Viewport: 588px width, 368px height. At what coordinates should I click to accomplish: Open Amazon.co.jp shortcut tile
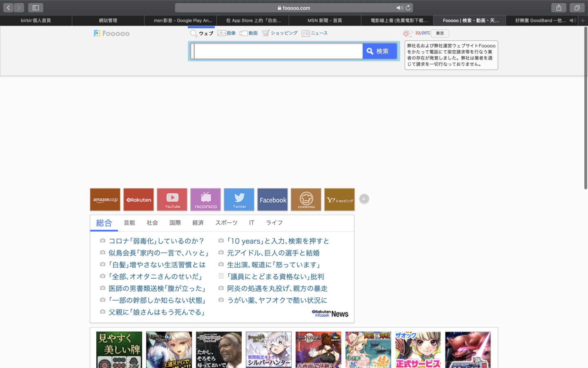point(105,200)
